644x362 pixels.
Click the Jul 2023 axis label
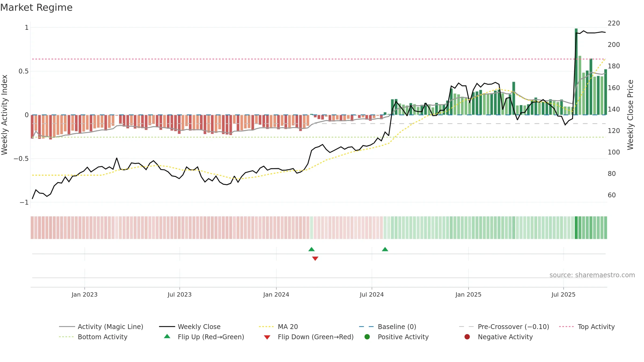pyautogui.click(x=180, y=295)
